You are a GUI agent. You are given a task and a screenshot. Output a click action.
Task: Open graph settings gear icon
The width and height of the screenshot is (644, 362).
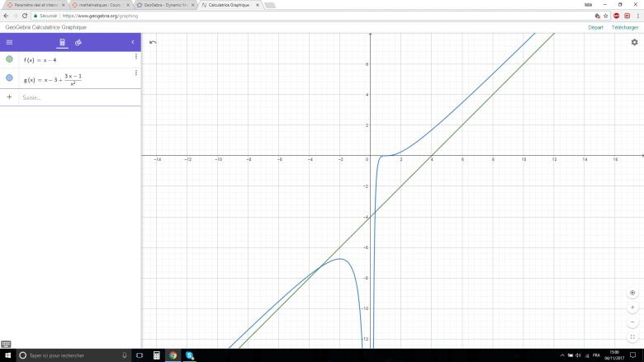pyautogui.click(x=634, y=42)
